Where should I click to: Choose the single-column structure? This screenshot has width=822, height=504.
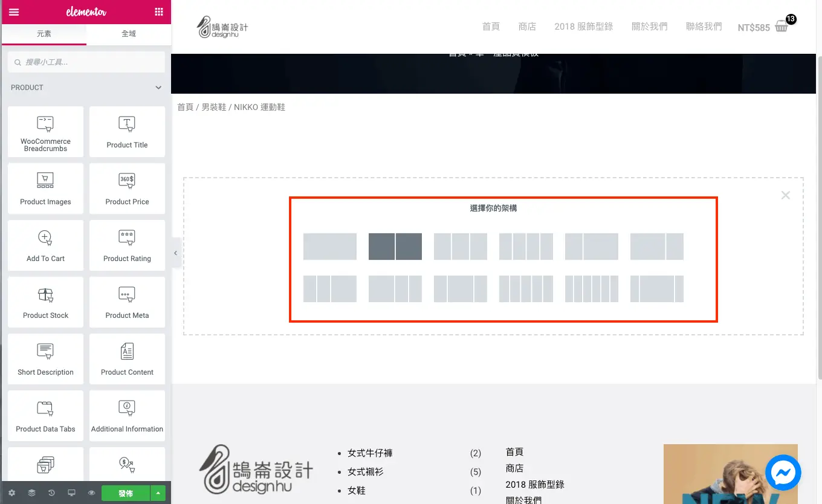coord(330,247)
